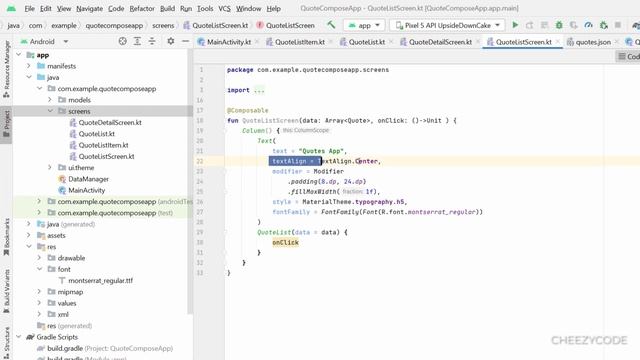Open the File menu
The height and width of the screenshot is (360, 640).
point(29,8)
